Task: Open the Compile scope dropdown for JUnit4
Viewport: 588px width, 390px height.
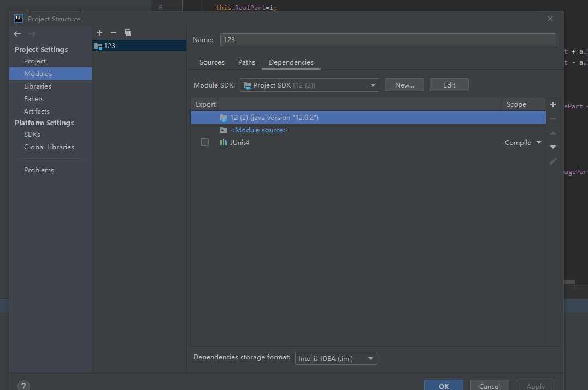Action: tap(523, 142)
